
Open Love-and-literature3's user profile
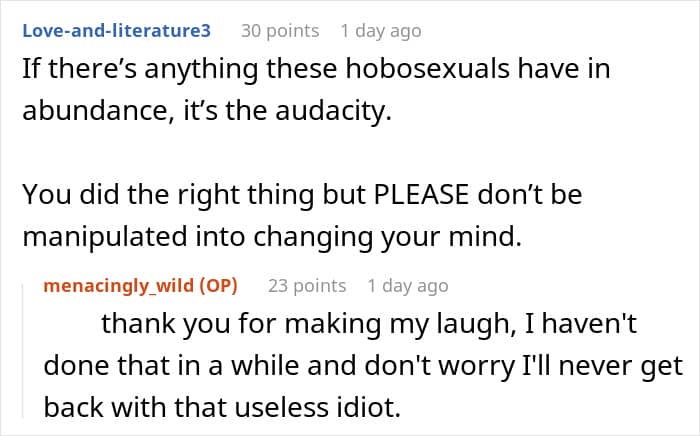coord(116,31)
